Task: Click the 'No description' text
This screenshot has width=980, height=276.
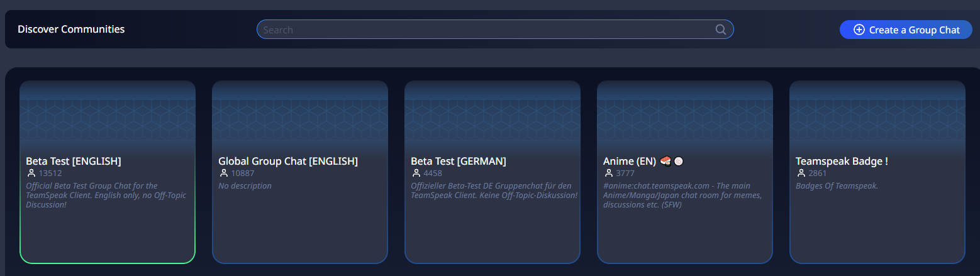Action: click(x=245, y=186)
